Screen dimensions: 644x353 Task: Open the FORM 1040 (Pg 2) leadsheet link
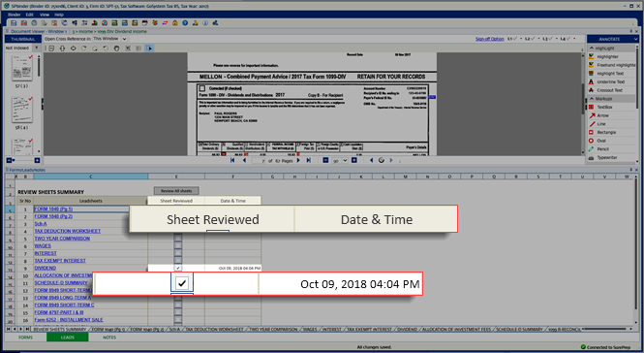coord(53,216)
